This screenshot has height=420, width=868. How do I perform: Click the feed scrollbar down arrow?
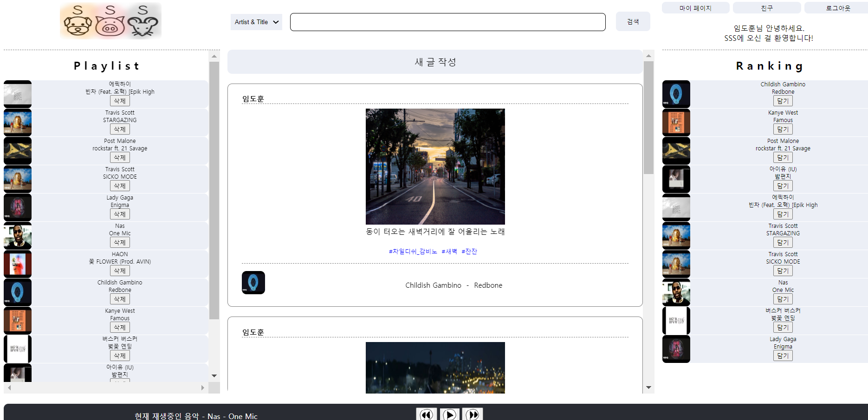click(648, 388)
